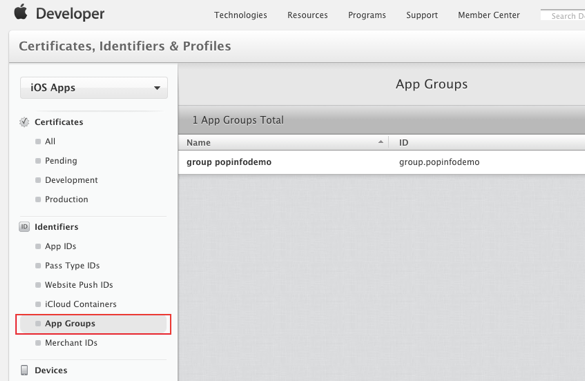Click the Devices section heading

[51, 370]
